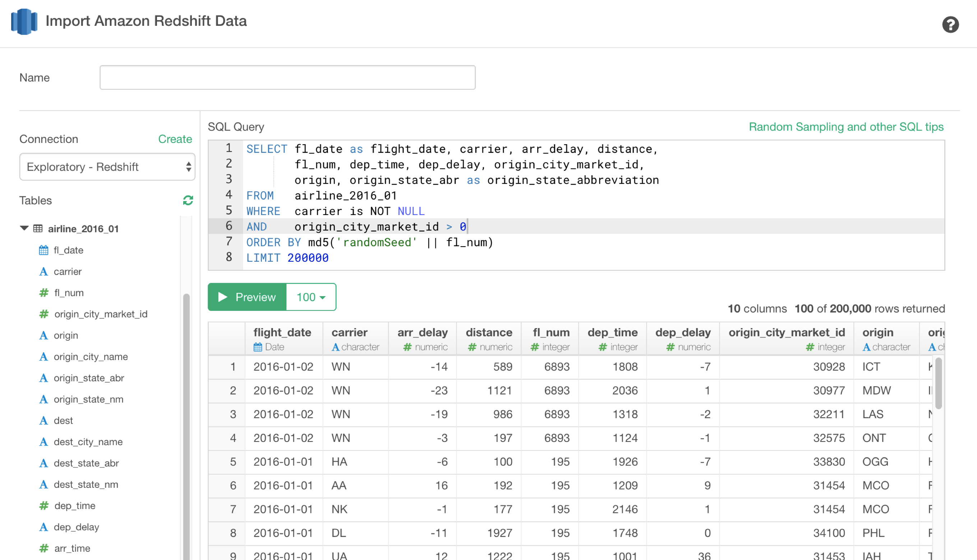Collapse the airline_2016_01 table tree
977x560 pixels.
(24, 228)
